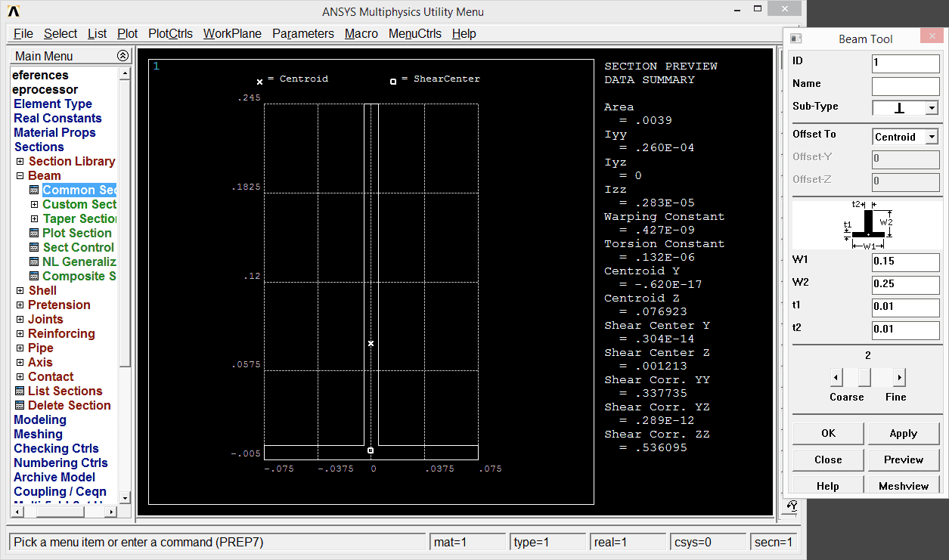Click OK in the Beam Tool

[x=828, y=433]
